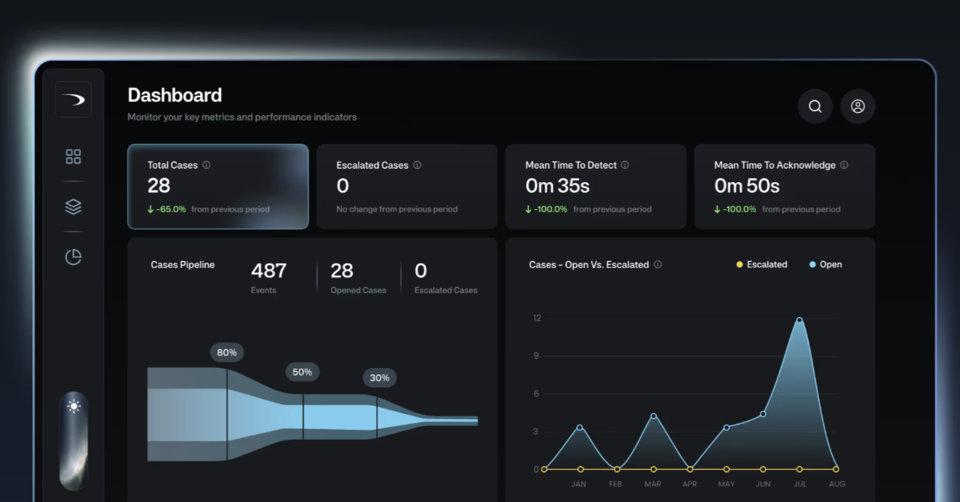Click the JUL peak data point on chart
Image resolution: width=960 pixels, height=502 pixels.
coord(799,320)
